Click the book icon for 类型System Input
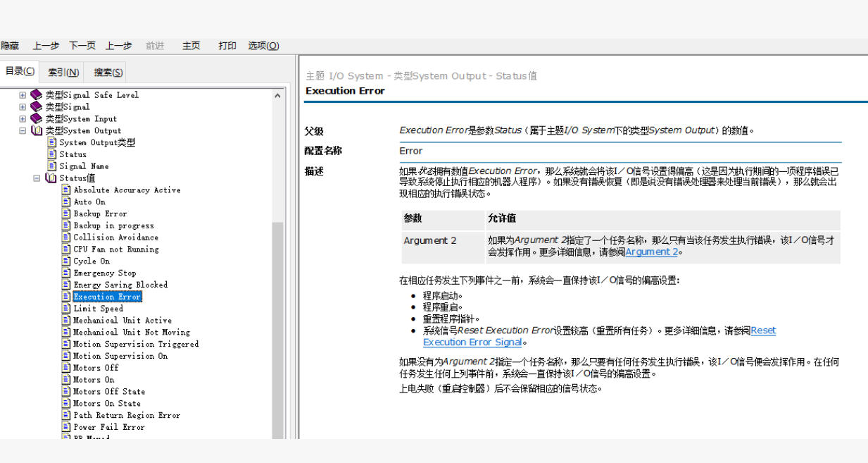868x463 pixels. (37, 118)
